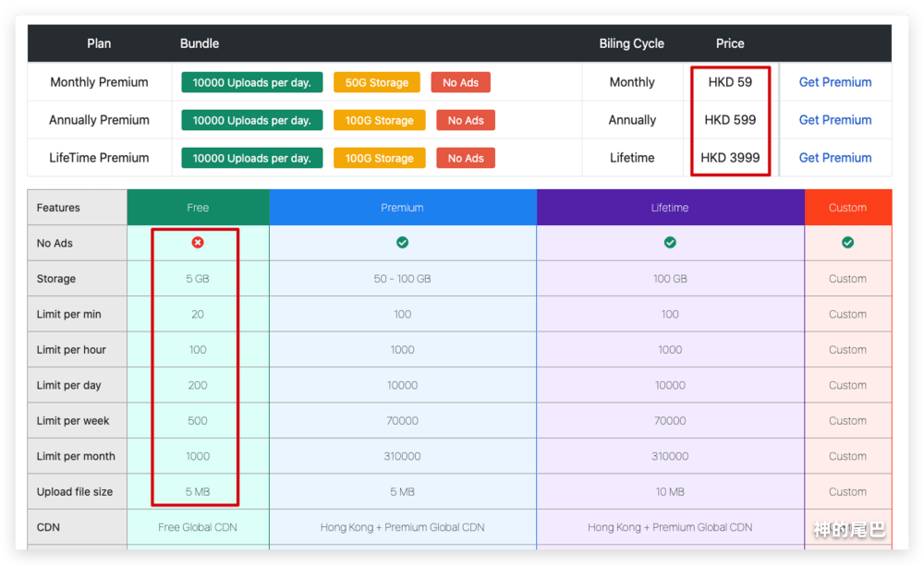Click the HKD 59 price cell
The width and height of the screenshot is (924, 565).
tap(730, 82)
